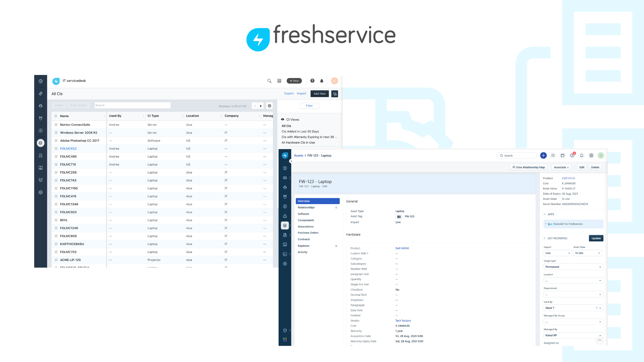Toggle the Bulk Update checkbox at list top
Image resolution: width=644 pixels, height=362 pixels.
[55, 116]
